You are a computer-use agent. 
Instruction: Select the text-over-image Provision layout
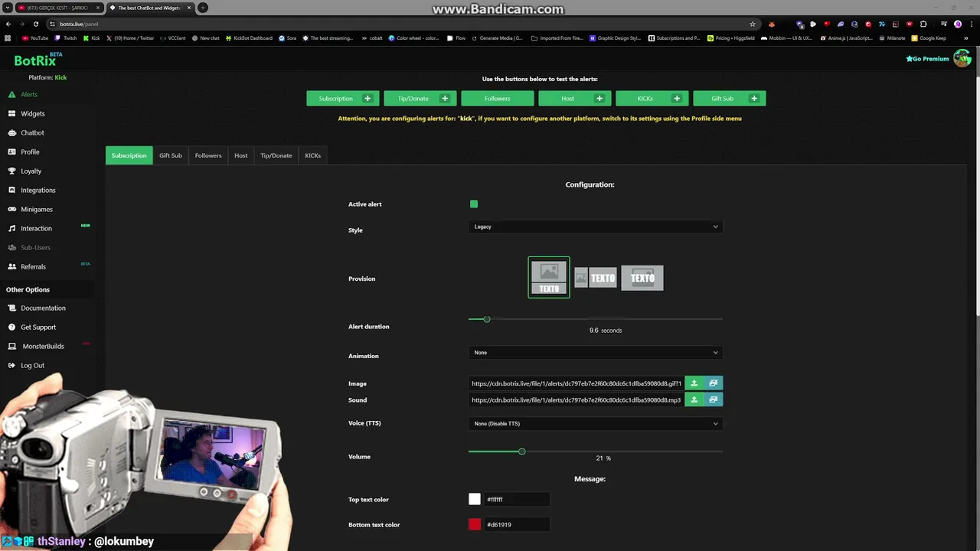642,278
